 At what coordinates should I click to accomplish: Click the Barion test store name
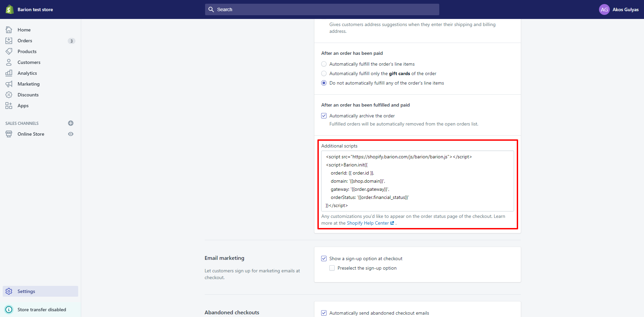[x=35, y=9]
